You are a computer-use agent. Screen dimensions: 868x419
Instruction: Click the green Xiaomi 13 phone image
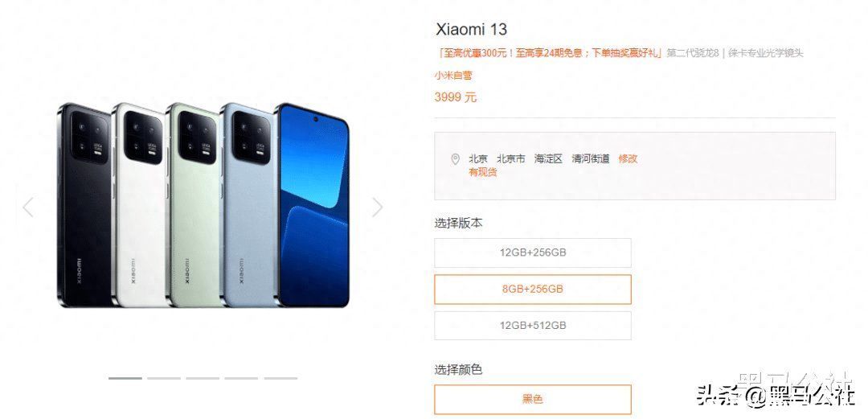194,205
